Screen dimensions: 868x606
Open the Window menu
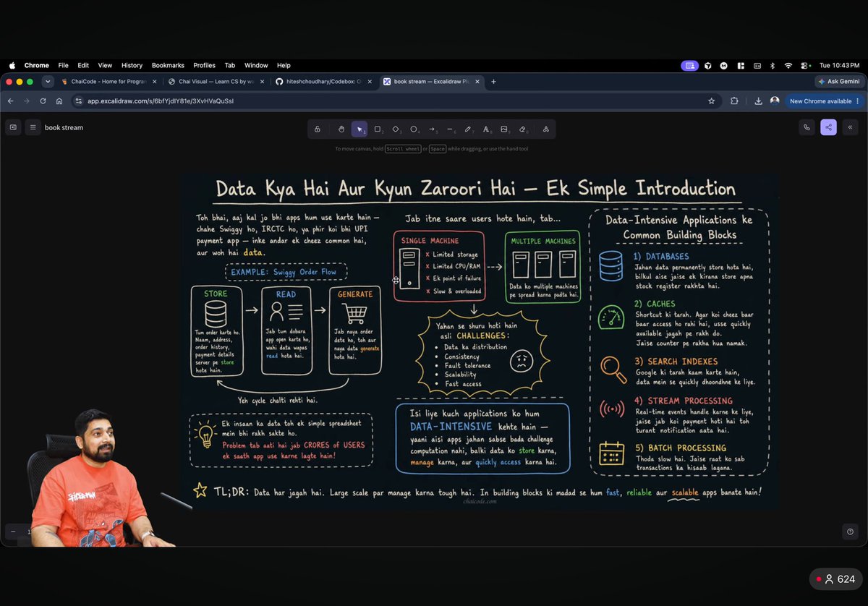click(256, 65)
